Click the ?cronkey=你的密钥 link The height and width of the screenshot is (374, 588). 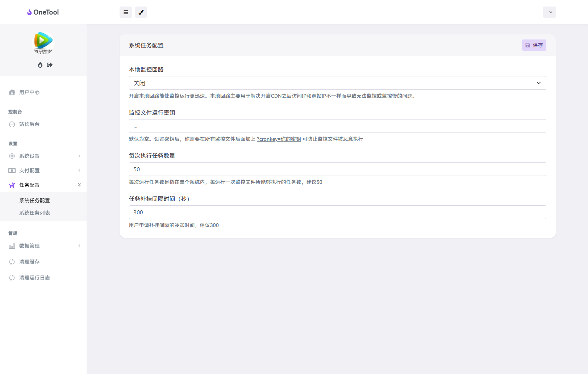(x=279, y=139)
